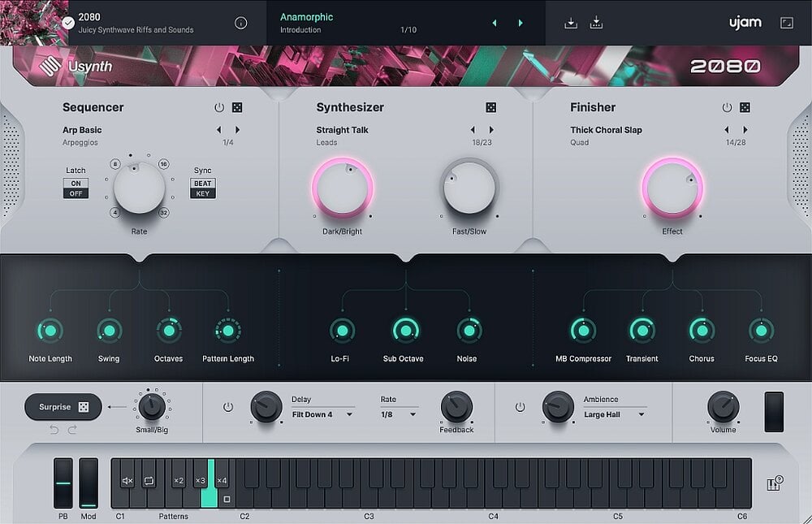Click the Finisher dice icon
812x524 pixels.
[744, 106]
